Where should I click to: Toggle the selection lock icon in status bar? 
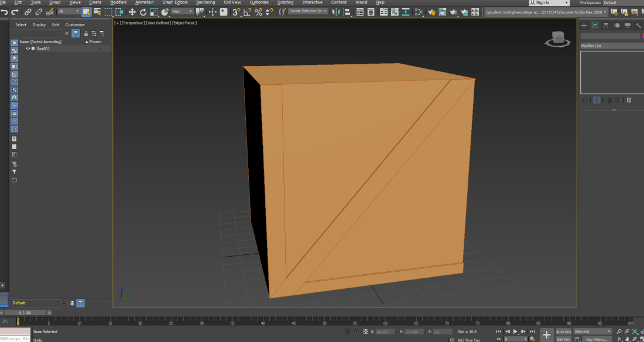[x=356, y=331]
